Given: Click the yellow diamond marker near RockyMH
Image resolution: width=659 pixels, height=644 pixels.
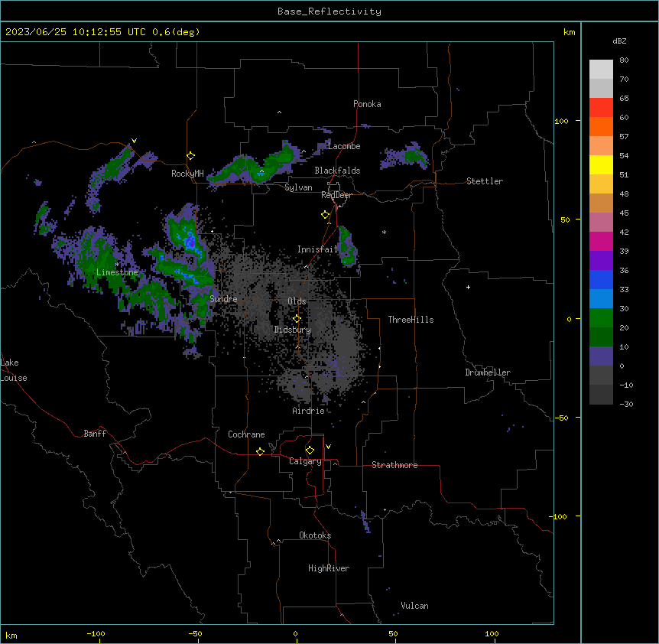Looking at the screenshot, I should [x=191, y=156].
